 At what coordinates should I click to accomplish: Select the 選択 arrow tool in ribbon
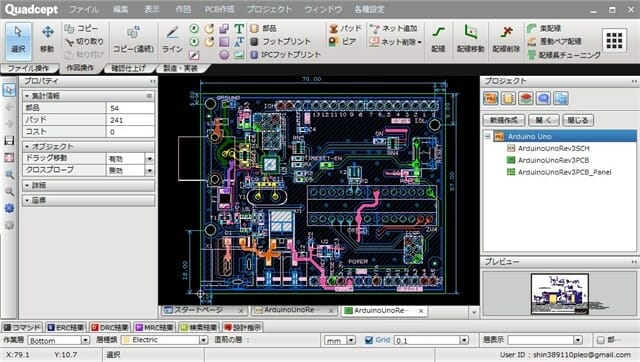(18, 41)
